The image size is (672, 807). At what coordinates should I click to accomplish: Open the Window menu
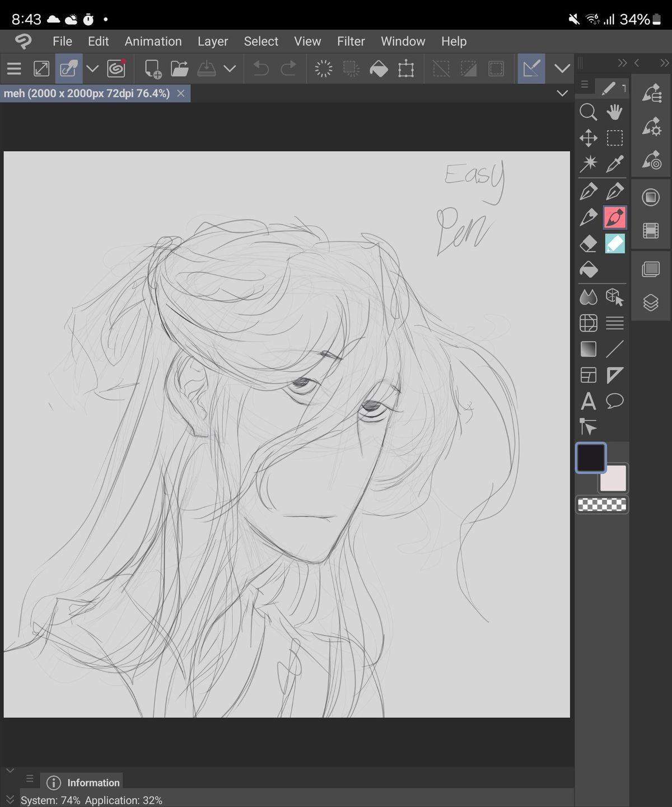point(403,41)
